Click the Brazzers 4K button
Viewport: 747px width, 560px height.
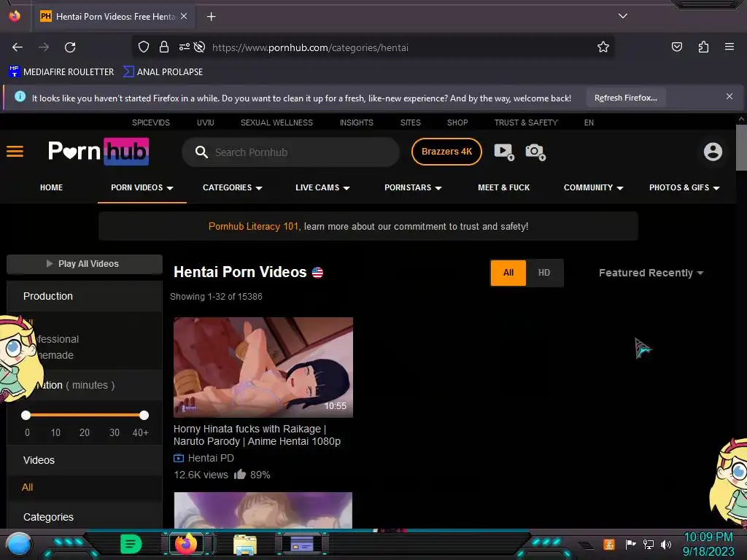(x=446, y=152)
